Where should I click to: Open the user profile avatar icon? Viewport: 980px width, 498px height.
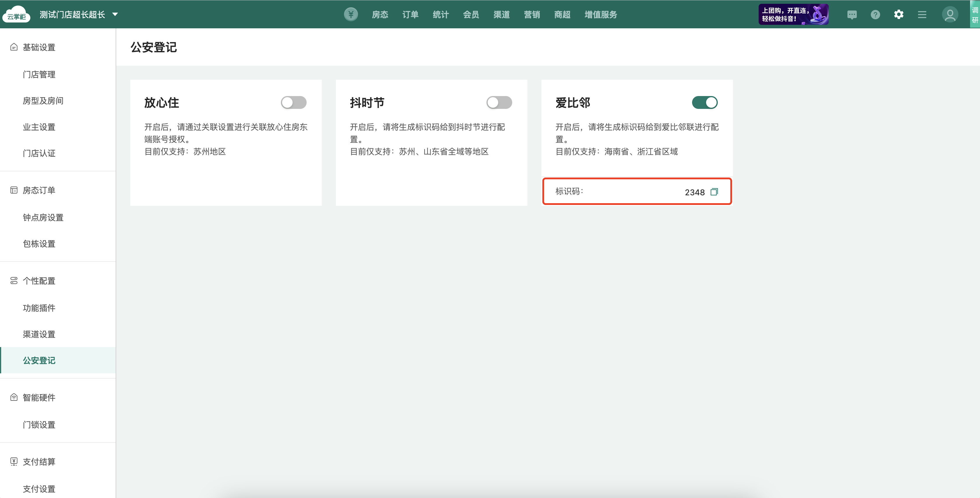pyautogui.click(x=950, y=15)
